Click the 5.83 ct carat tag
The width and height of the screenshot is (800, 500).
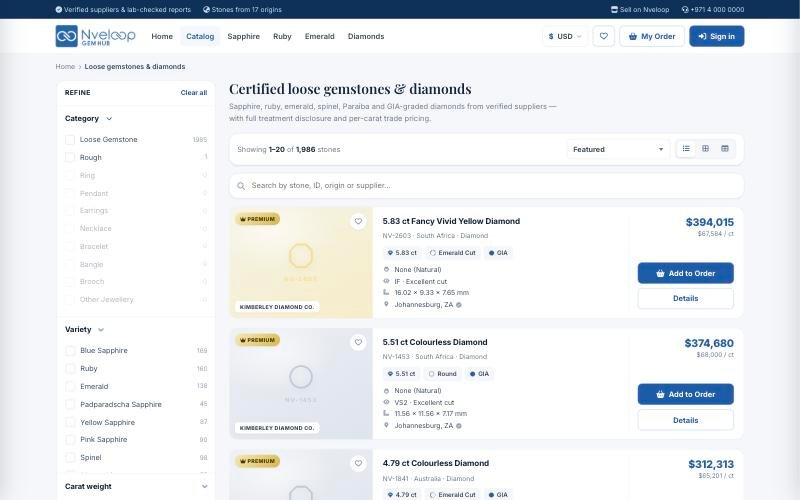(x=402, y=253)
